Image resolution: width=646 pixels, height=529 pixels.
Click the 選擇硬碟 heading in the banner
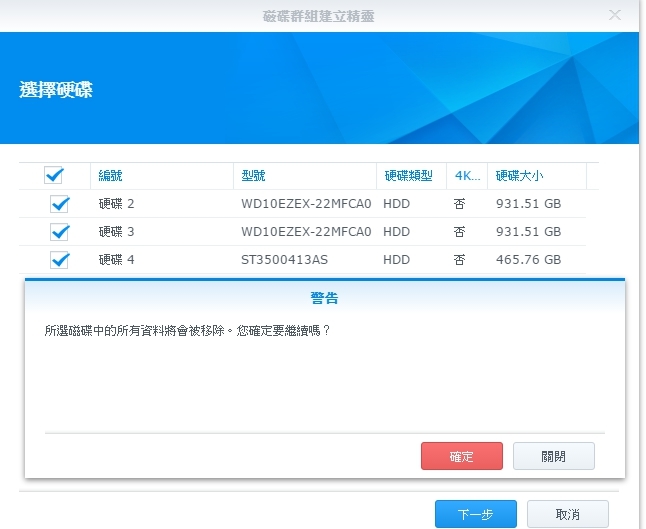(56, 90)
